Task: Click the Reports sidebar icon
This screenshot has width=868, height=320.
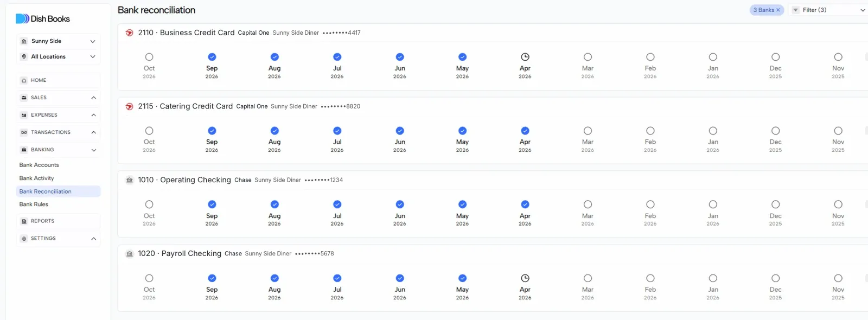Action: [x=24, y=221]
